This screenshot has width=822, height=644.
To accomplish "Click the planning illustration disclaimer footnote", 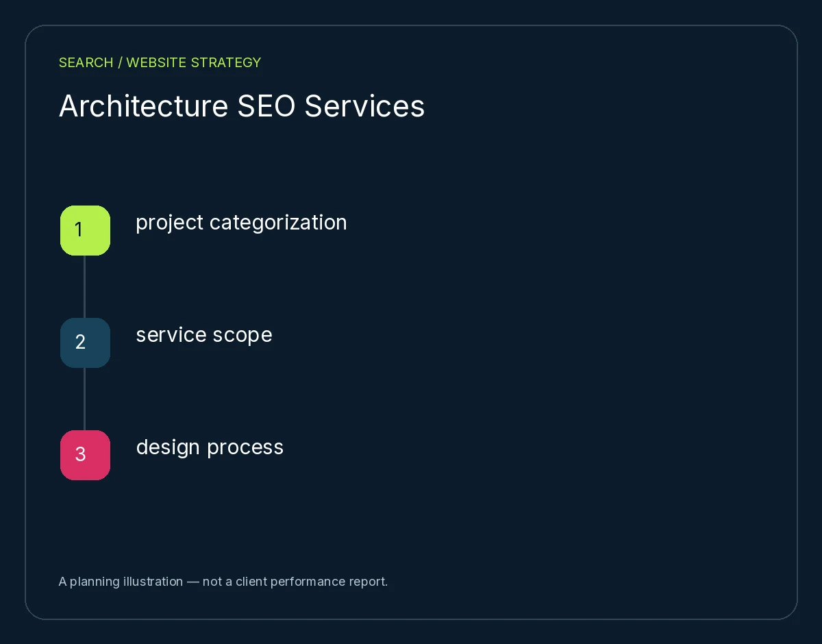I will [223, 582].
